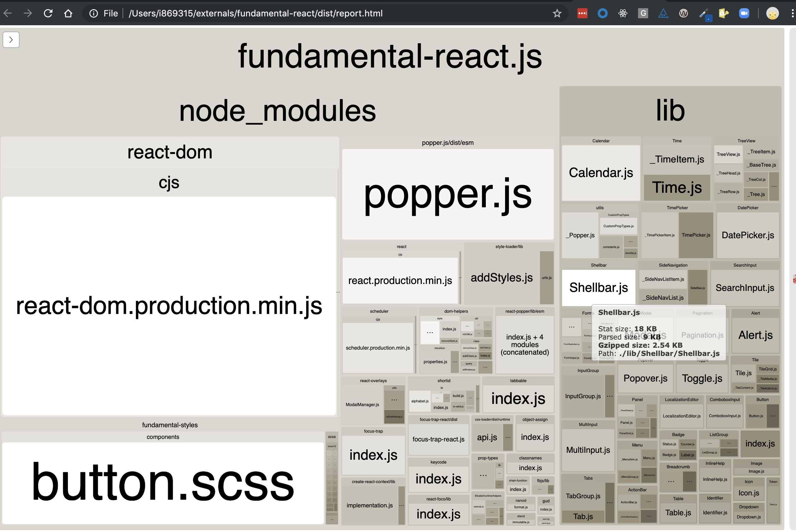Click the MultiInput.js block
Viewport: 796px width, 532px height.
point(588,450)
